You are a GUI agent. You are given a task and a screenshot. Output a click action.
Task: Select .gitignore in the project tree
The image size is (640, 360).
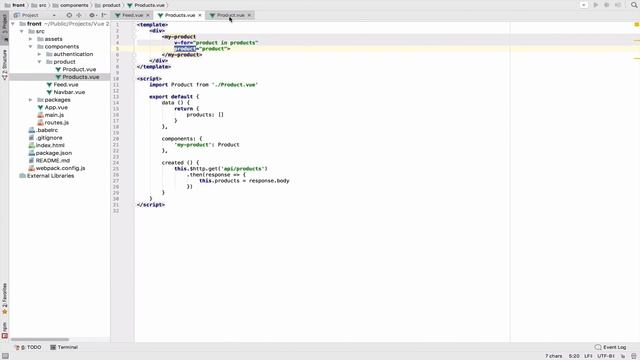[45, 138]
